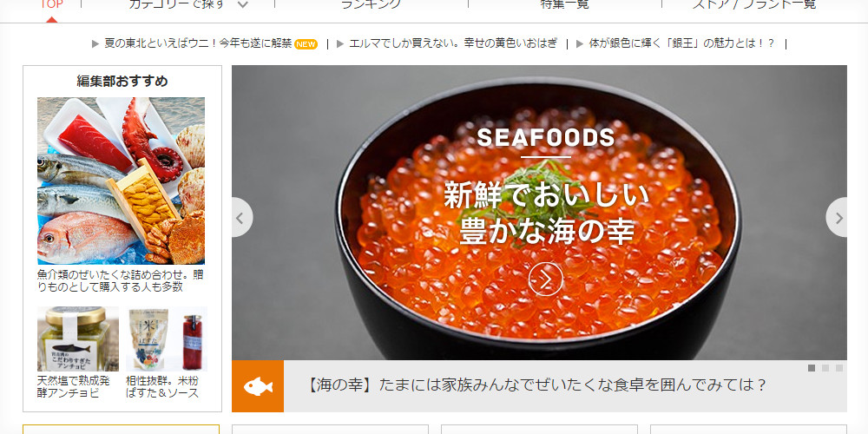Select the first carousel indicator dot
Viewport: 868px width, 434px height.
[x=812, y=368]
